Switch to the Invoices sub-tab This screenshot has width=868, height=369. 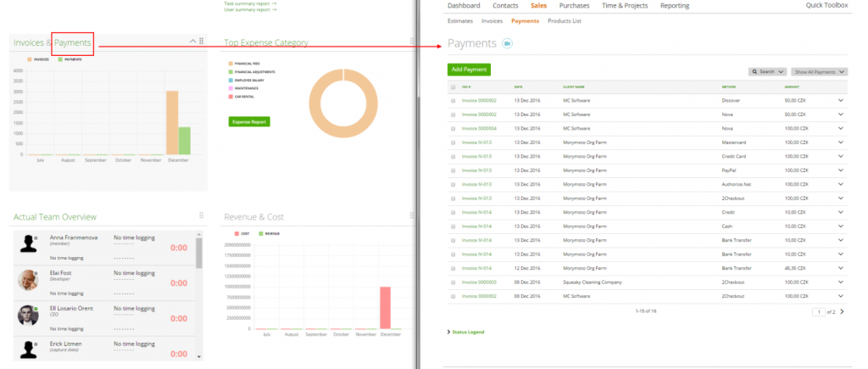click(492, 21)
